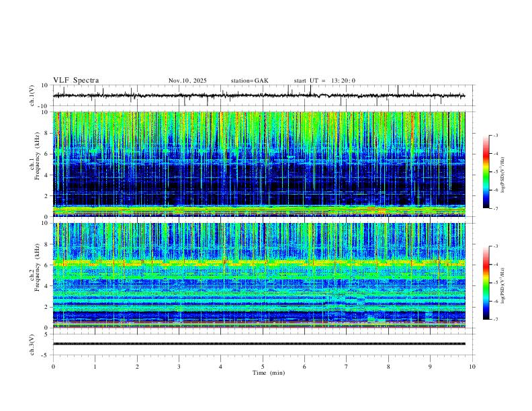532x411 pixels.
Task: Click the 'station=GAK' label
Action: [x=250, y=81]
